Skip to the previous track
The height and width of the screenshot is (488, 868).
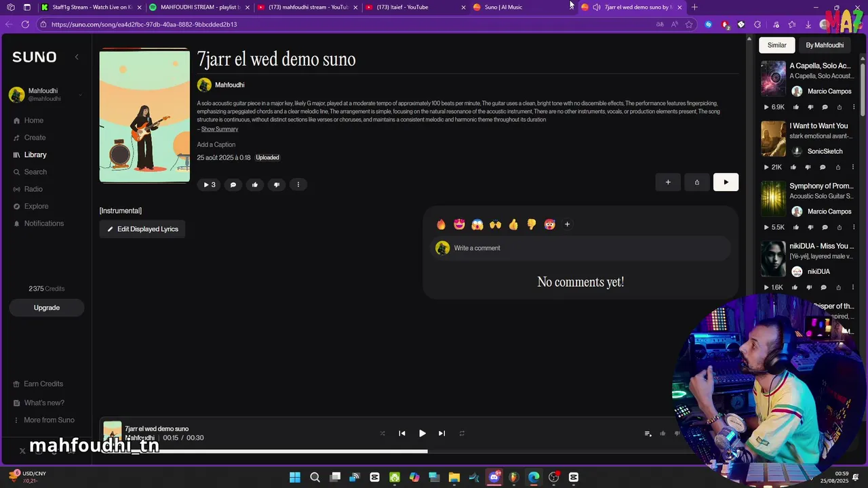pyautogui.click(x=402, y=434)
